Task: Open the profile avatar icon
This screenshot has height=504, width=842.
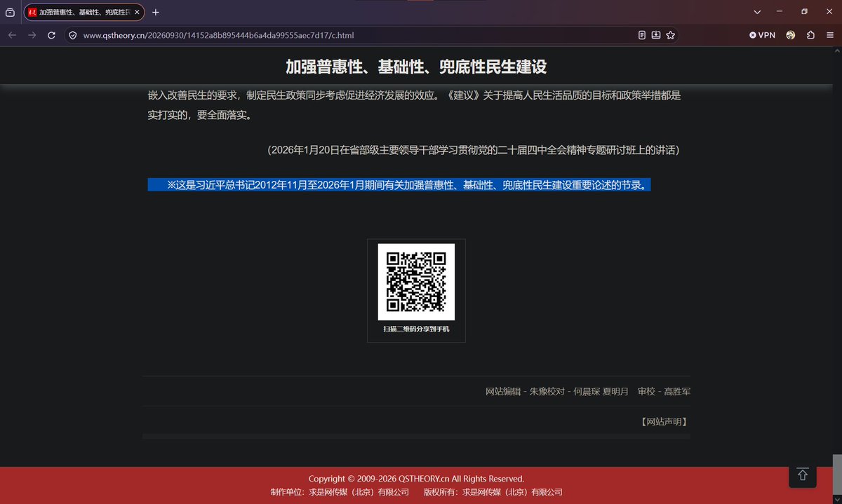Action: 791,35
